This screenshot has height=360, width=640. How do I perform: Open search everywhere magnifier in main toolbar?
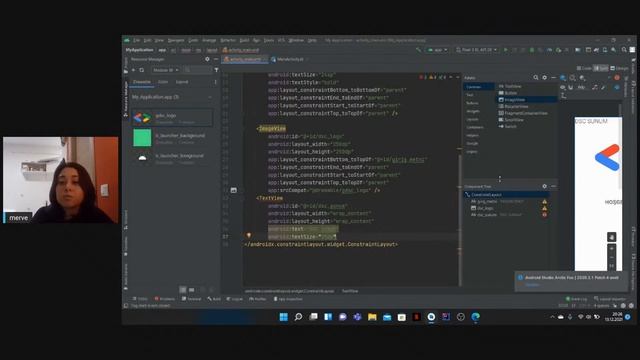pos(624,50)
